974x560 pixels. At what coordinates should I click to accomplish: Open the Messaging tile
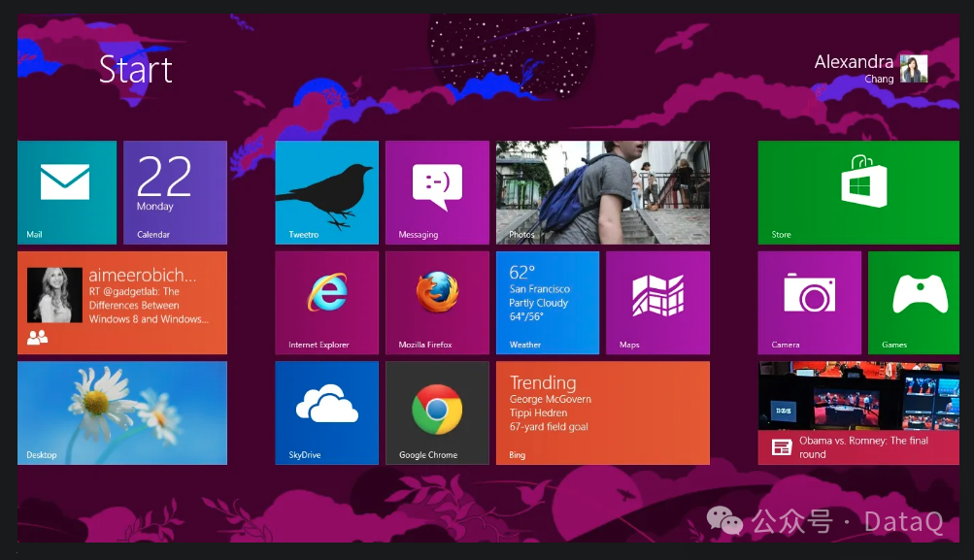pyautogui.click(x=437, y=192)
